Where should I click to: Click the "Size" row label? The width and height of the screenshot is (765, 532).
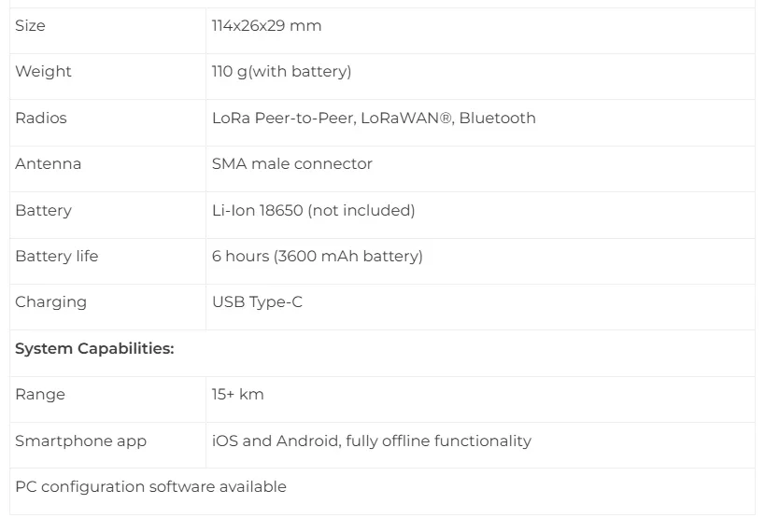click(30, 26)
